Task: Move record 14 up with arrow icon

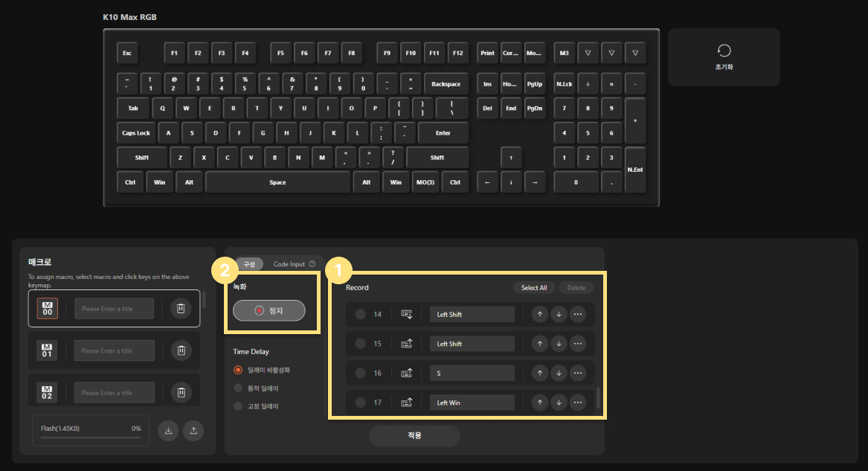Action: (540, 314)
